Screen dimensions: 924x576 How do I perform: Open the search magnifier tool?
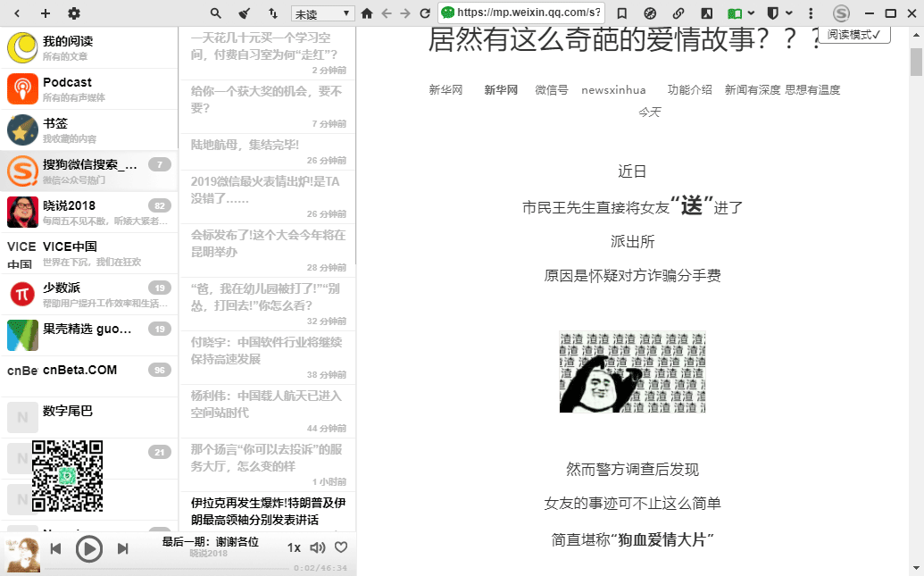(x=216, y=13)
